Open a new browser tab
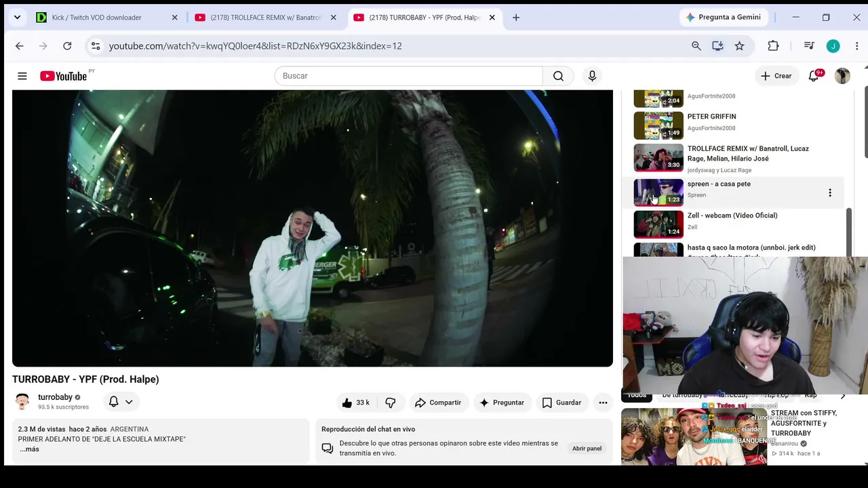 [516, 18]
